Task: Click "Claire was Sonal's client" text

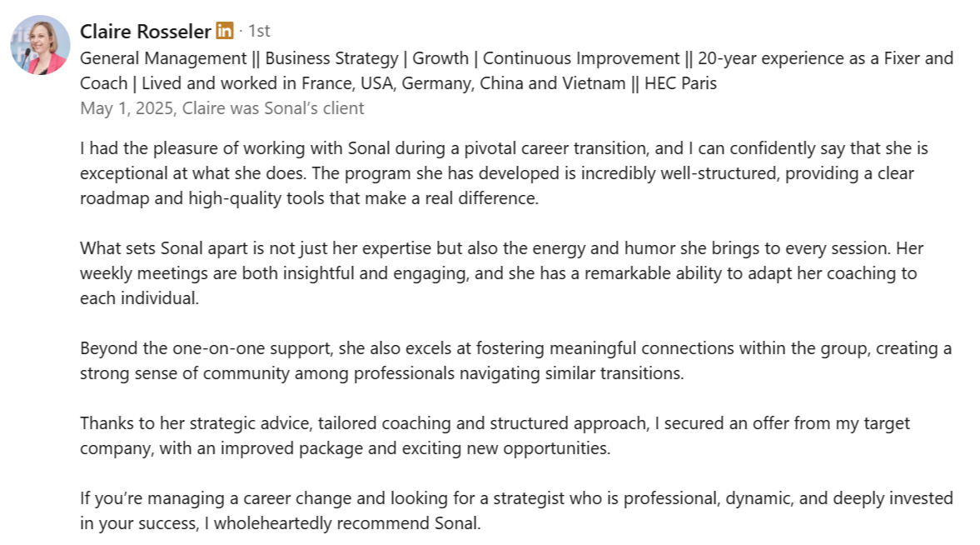Action: click(x=273, y=108)
